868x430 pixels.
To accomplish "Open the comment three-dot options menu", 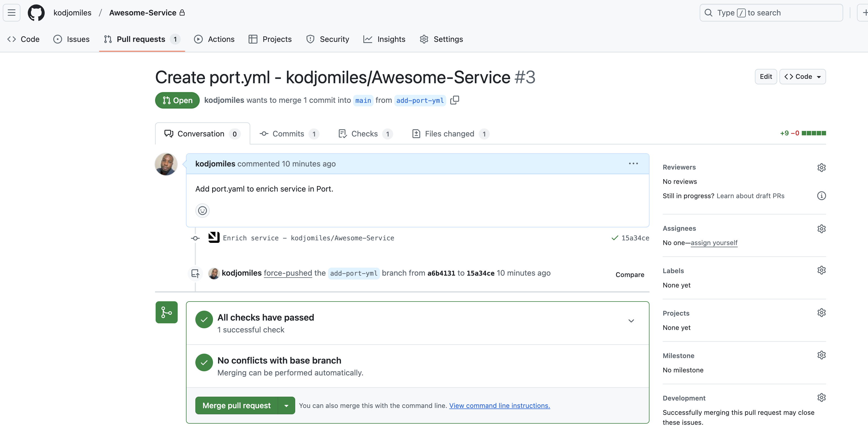I will 633,164.
